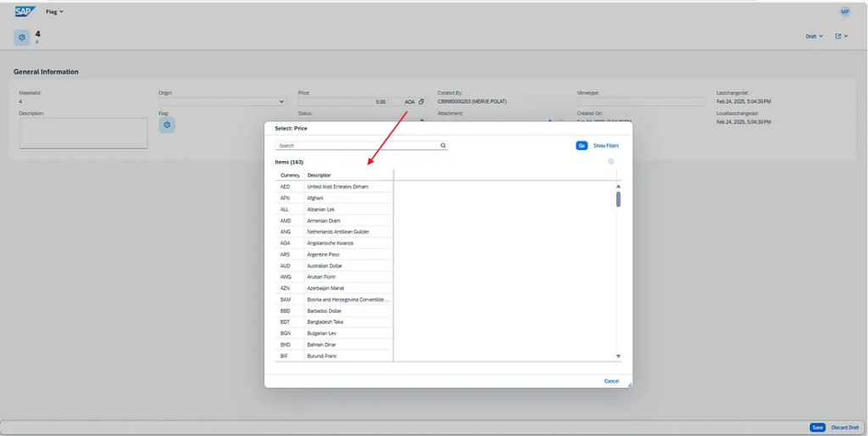Select AWG currency
Viewport: 868px width, 436px height.
click(x=286, y=277)
